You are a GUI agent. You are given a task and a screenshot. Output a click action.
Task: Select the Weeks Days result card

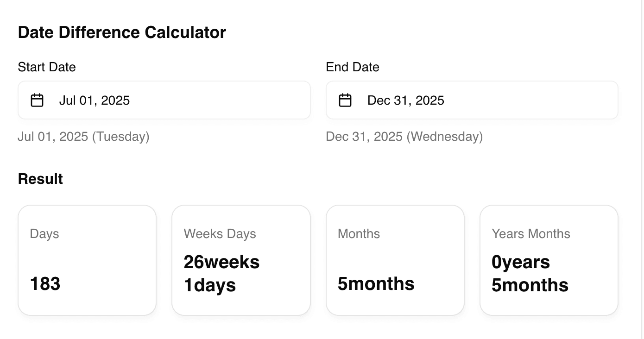pos(241,260)
